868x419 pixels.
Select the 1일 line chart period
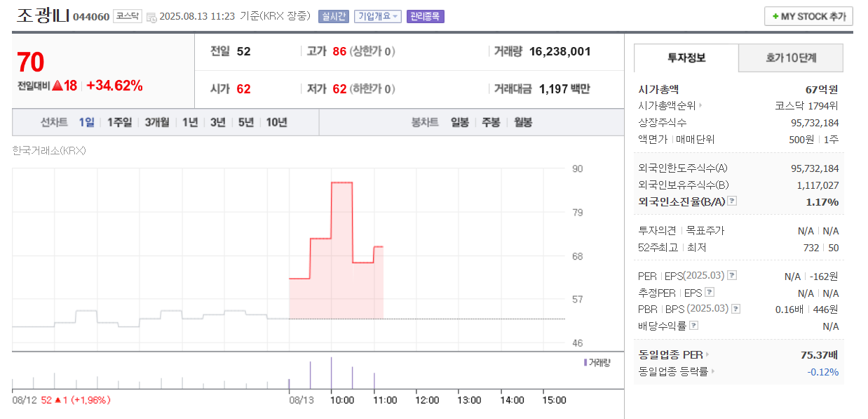(x=86, y=122)
